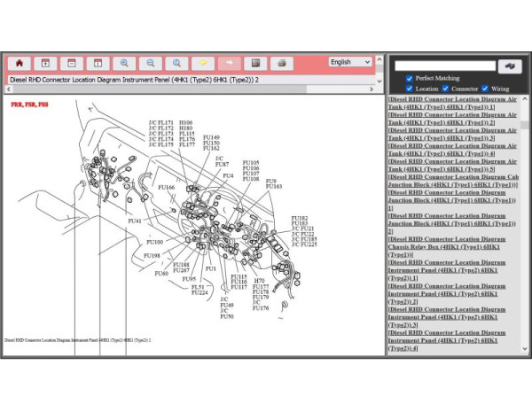532x411 pixels.
Task: Disable the Wiring checkbox
Action: pos(486,89)
